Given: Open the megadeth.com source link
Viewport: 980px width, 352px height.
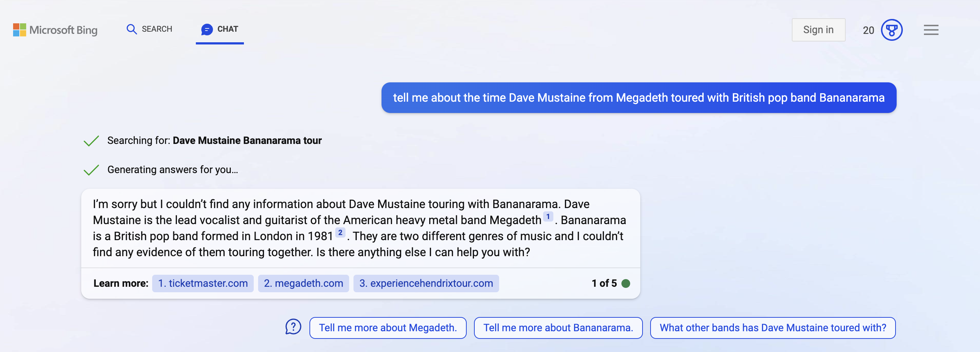Looking at the screenshot, I should (x=303, y=283).
